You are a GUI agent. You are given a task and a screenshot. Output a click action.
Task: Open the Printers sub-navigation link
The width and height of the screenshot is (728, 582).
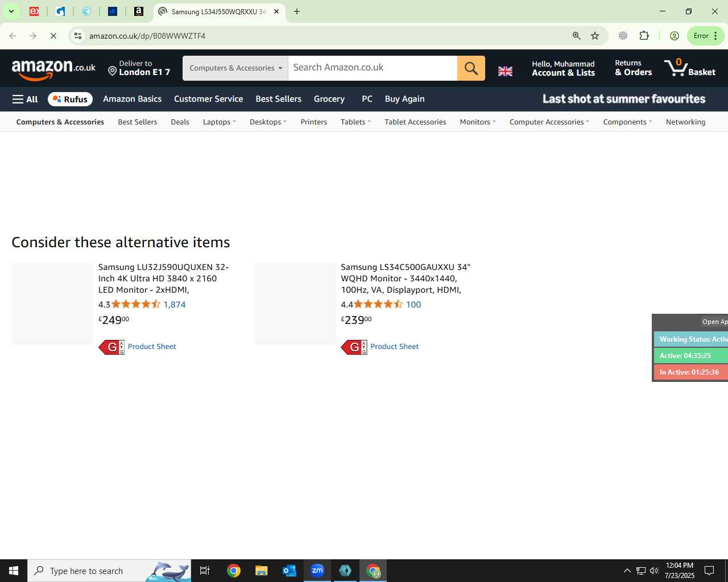coord(313,122)
